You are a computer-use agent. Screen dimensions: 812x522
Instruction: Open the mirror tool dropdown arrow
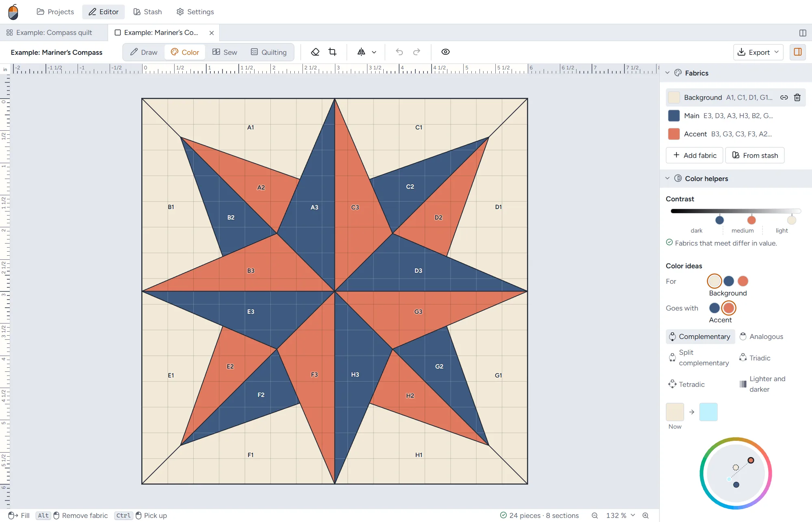tap(374, 52)
